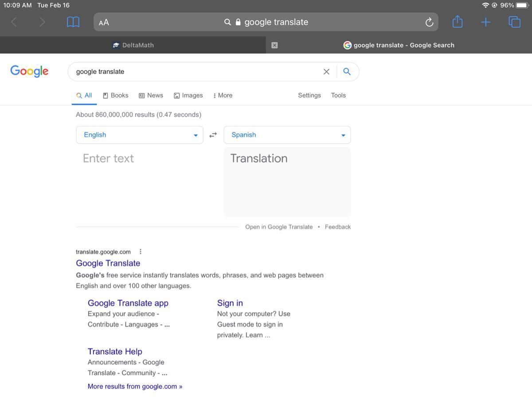Viewport: 532px width, 399px height.
Task: Expand the More search categories menu
Action: (223, 95)
